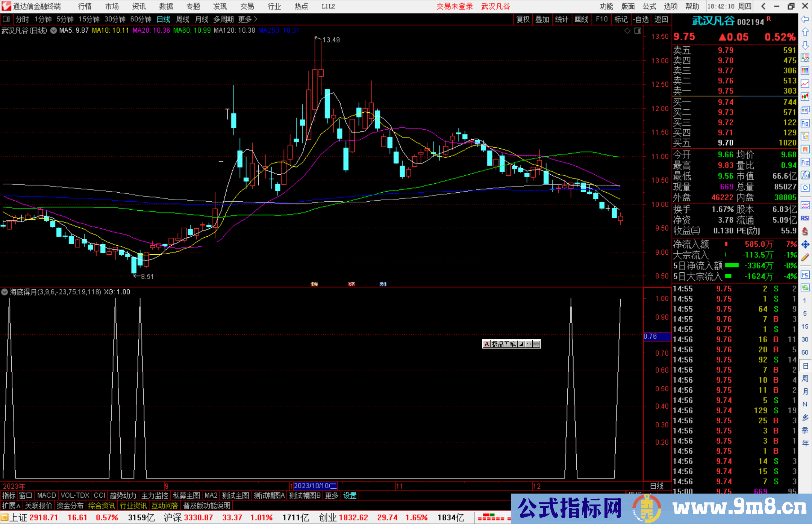
Task: Click the F12 sidebar icon
Action: tap(805, 162)
